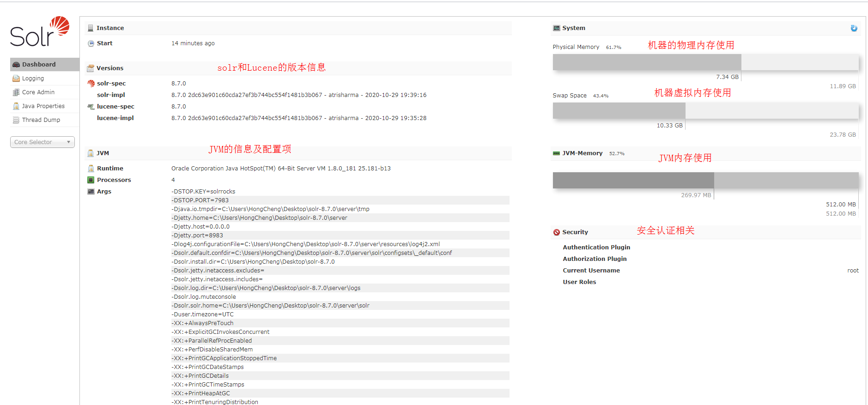Click the User Roles label

[x=579, y=282]
